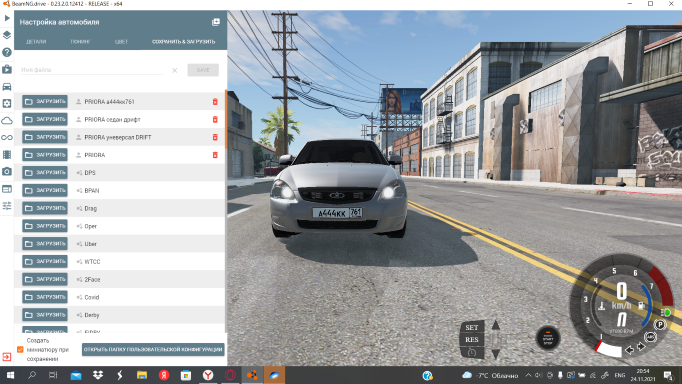Delete the PRIORA седан дрифт configuration
The width and height of the screenshot is (682, 384).
215,120
